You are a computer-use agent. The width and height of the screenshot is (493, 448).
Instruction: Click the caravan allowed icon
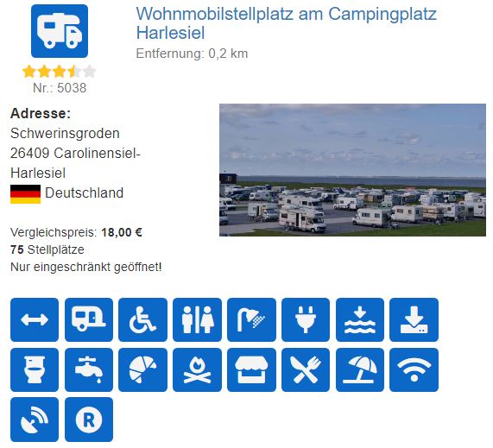tap(89, 319)
